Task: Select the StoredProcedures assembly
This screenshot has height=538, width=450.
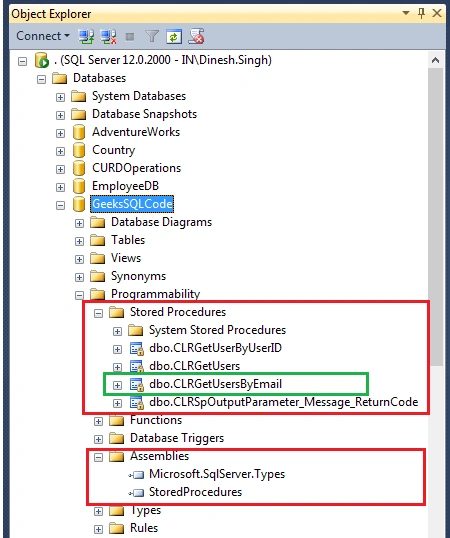Action: point(196,492)
